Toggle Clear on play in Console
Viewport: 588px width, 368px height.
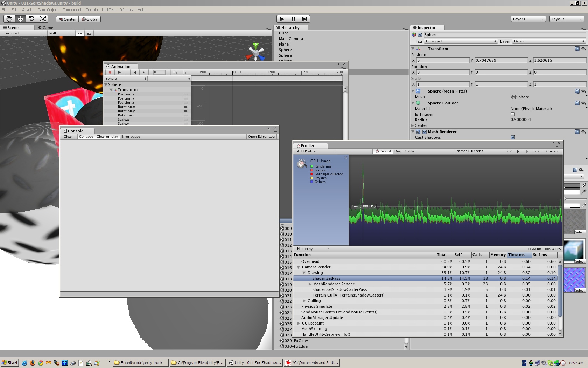[x=107, y=137]
